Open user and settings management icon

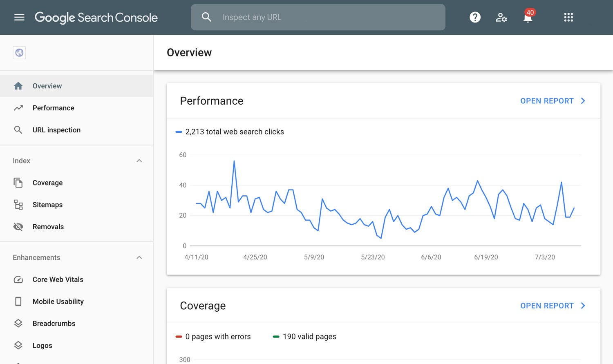click(501, 17)
